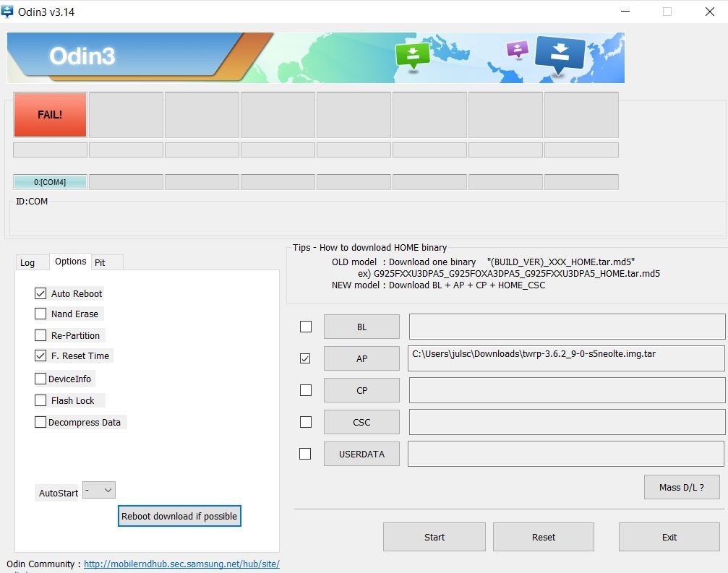
Task: Select the 0:[COM4] port indicator
Action: (x=50, y=182)
